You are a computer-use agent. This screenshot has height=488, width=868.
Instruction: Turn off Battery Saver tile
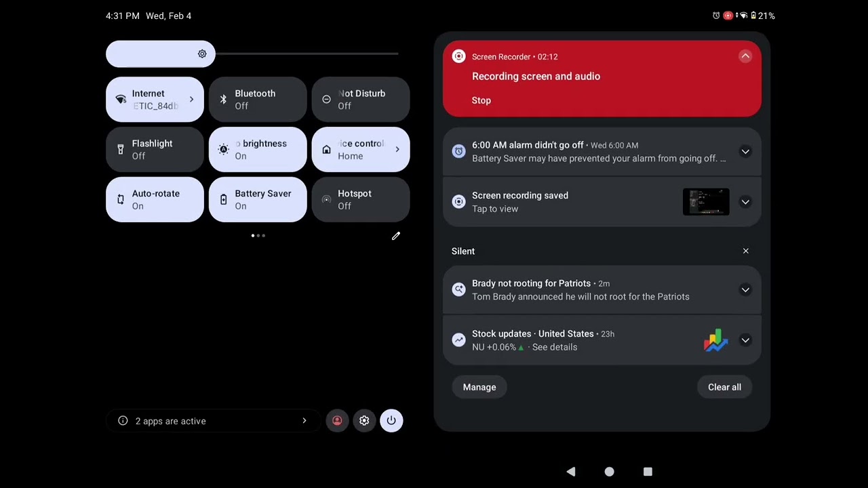(258, 200)
